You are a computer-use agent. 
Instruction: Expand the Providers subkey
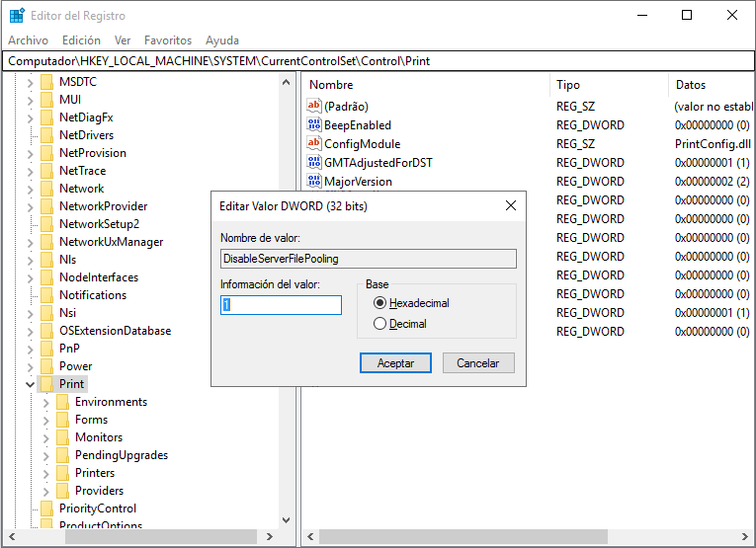45,491
